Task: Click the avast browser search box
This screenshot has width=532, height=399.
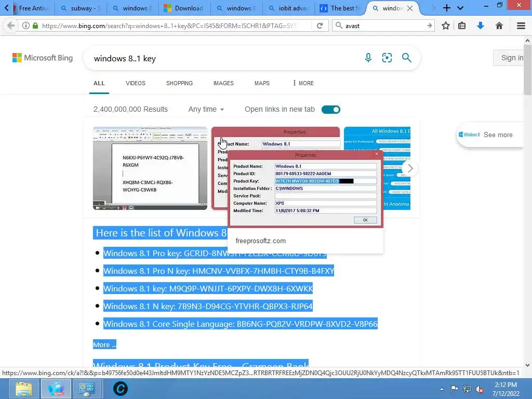Action: 383,26
